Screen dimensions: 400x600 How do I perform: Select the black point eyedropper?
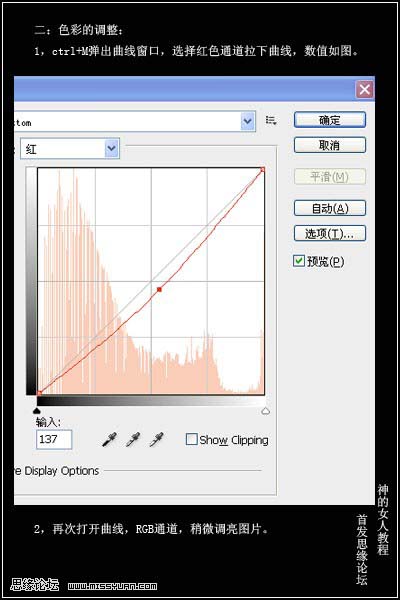[x=109, y=439]
